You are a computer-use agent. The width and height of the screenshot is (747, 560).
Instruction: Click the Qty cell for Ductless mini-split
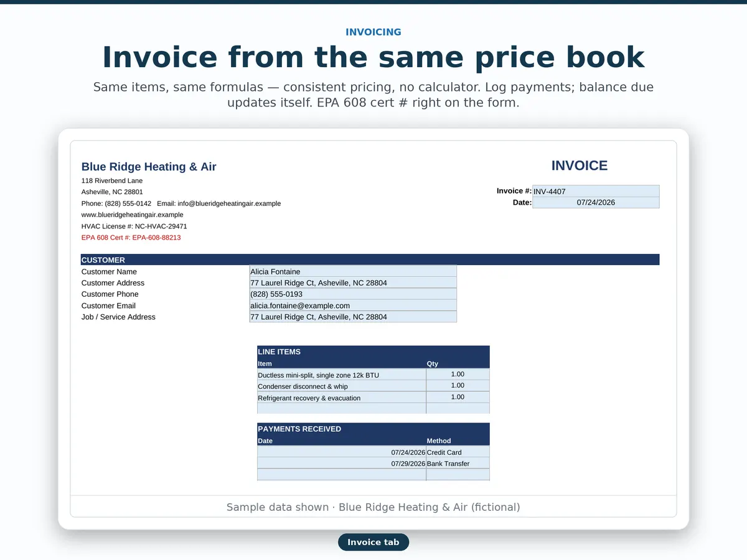click(x=458, y=375)
